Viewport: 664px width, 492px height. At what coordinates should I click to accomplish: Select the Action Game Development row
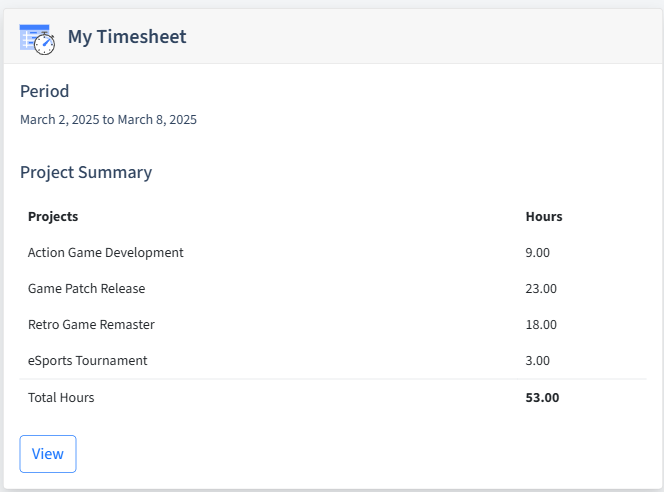(x=333, y=253)
